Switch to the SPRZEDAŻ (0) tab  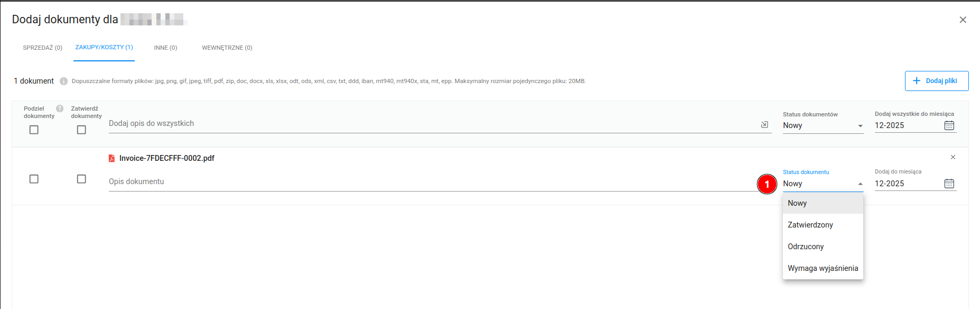[42, 48]
